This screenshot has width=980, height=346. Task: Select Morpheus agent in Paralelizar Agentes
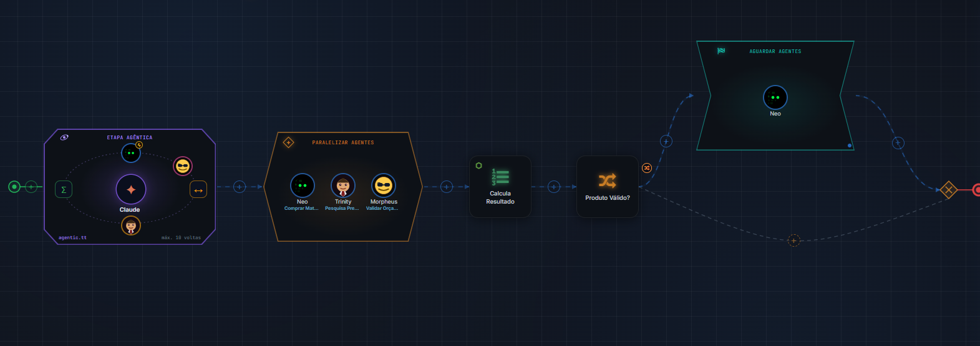click(384, 185)
